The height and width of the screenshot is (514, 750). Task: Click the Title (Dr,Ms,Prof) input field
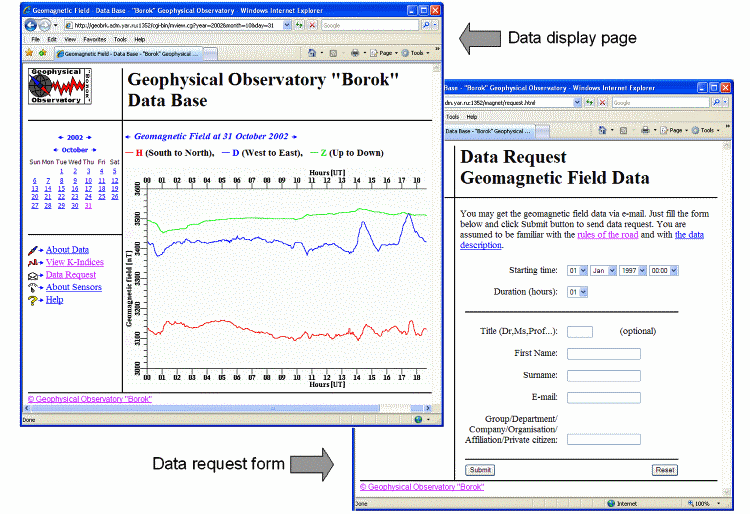pyautogui.click(x=580, y=331)
